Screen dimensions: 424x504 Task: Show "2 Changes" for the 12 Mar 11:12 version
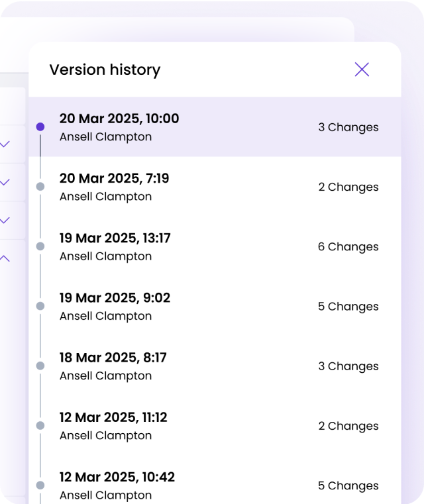coord(348,426)
